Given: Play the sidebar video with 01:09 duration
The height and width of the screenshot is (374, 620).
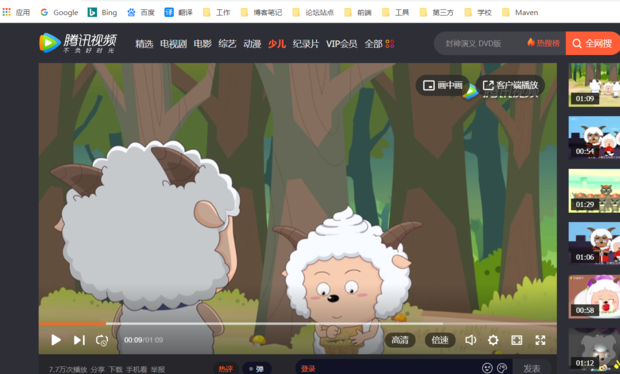Looking at the screenshot, I should click(x=594, y=85).
